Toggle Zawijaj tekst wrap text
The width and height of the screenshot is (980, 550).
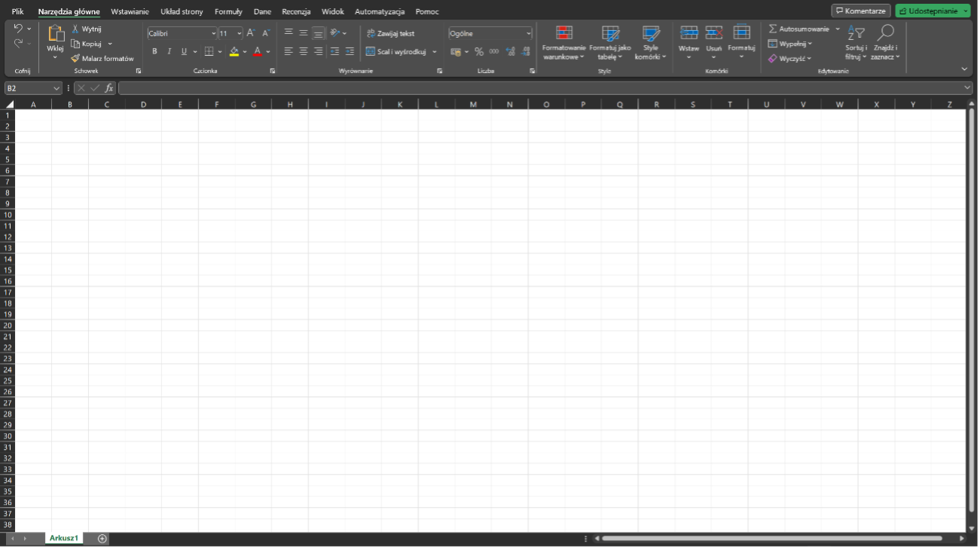(x=391, y=33)
